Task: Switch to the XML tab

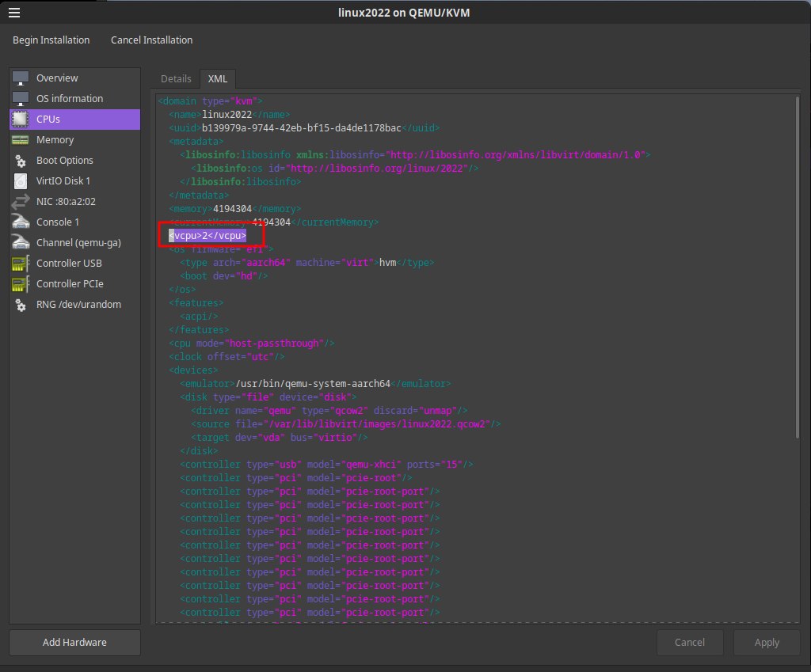Action: pos(217,78)
